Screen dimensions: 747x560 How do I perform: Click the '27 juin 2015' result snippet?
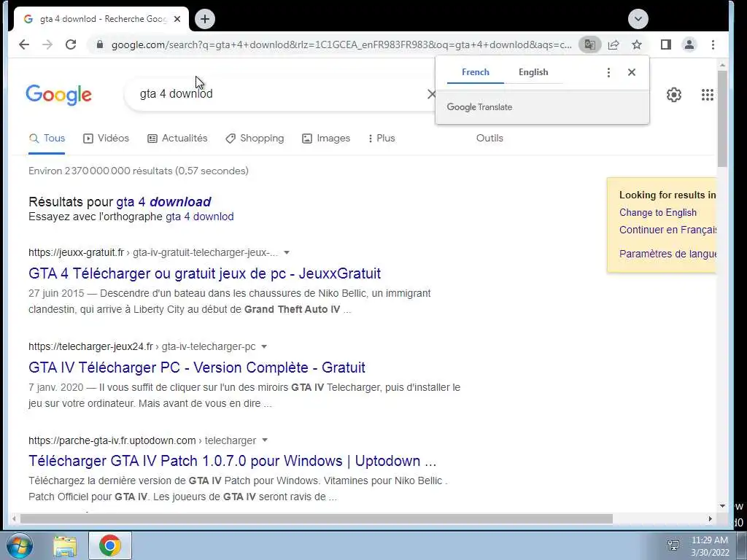[229, 301]
